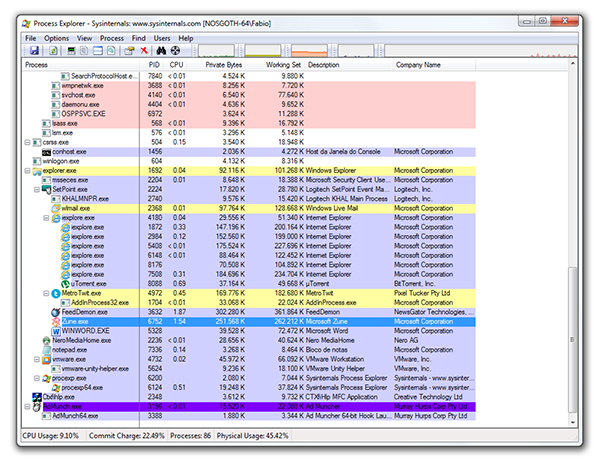Click the orange physical memory graph

310,51
